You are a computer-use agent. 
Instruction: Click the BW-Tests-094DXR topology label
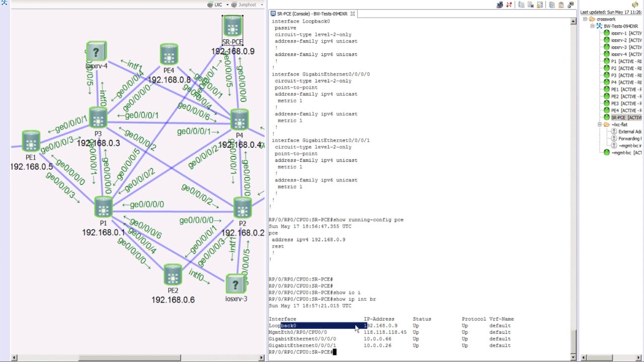coord(621,26)
